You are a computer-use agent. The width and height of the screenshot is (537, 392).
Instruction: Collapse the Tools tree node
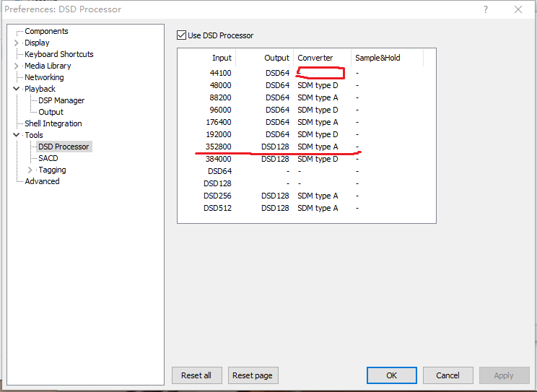pyautogui.click(x=17, y=135)
